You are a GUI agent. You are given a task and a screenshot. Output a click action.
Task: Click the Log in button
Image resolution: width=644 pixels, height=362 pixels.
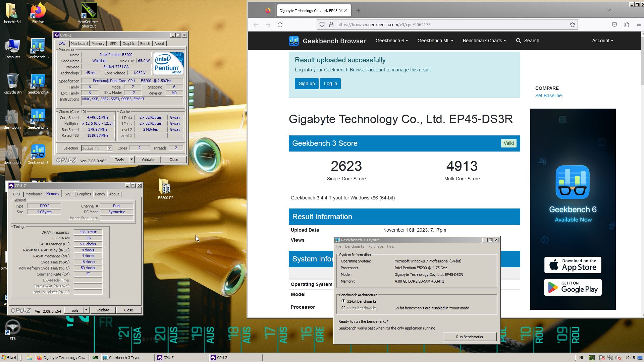330,83
